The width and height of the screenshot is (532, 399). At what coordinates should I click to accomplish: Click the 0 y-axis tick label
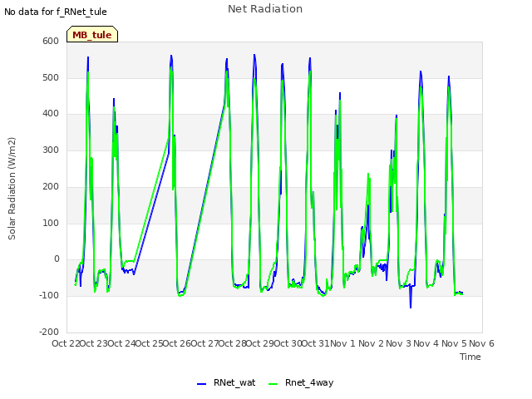click(x=57, y=259)
